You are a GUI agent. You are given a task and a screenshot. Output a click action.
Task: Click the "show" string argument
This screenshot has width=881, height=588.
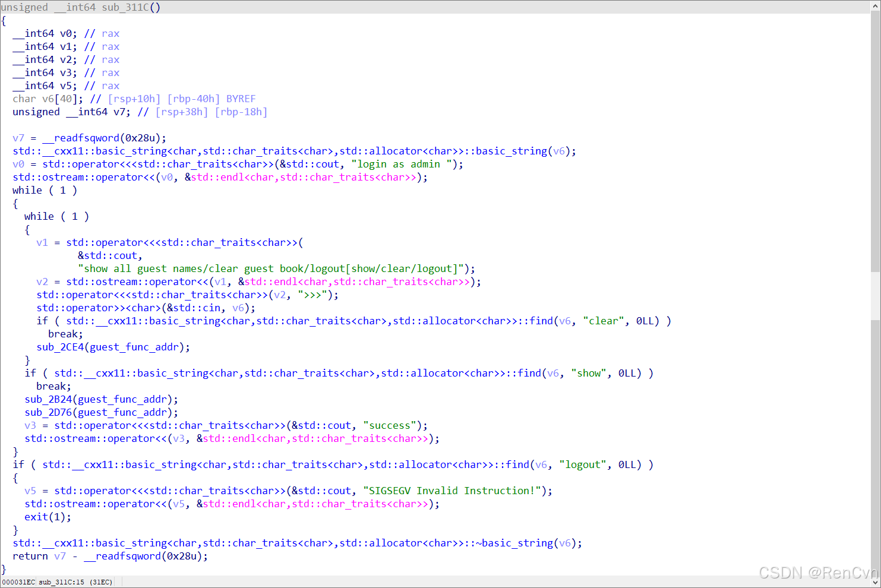click(x=589, y=373)
